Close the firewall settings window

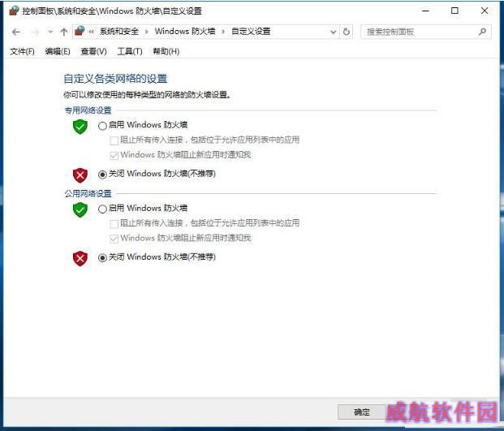[485, 11]
